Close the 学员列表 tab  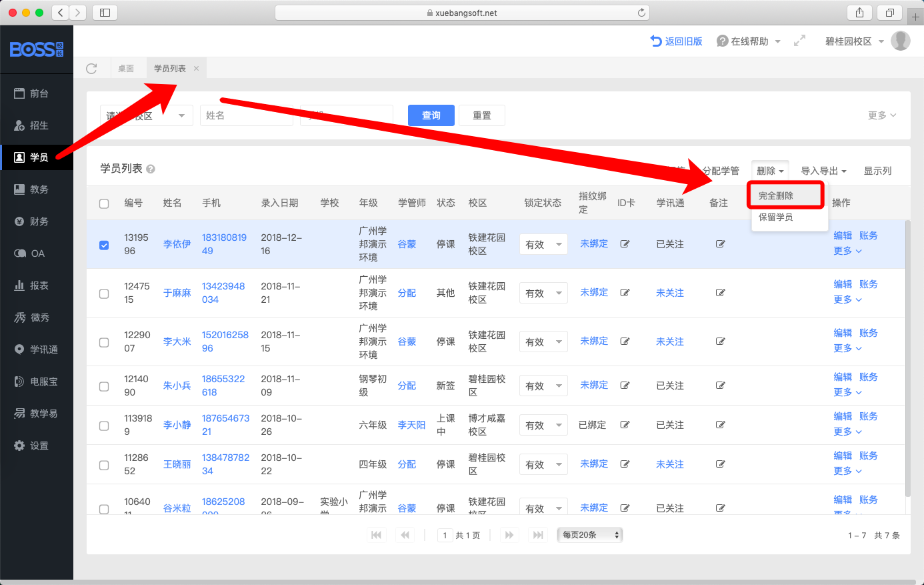(196, 68)
